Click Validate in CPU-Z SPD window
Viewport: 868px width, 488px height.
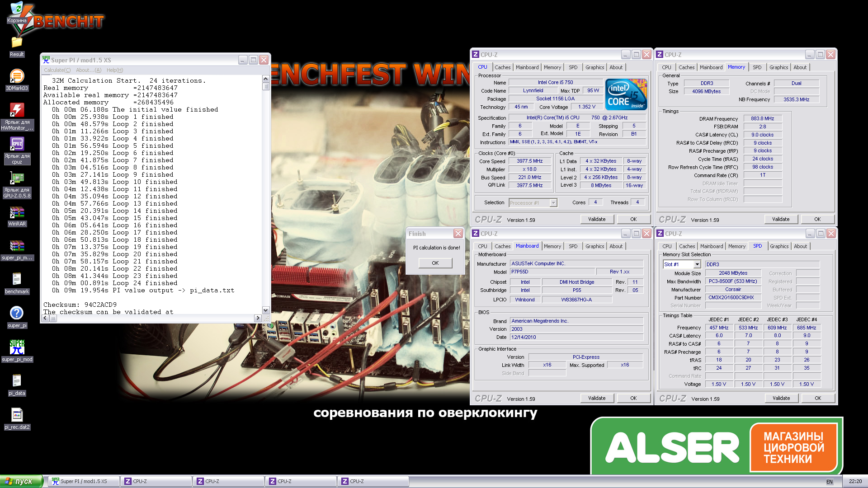click(781, 398)
